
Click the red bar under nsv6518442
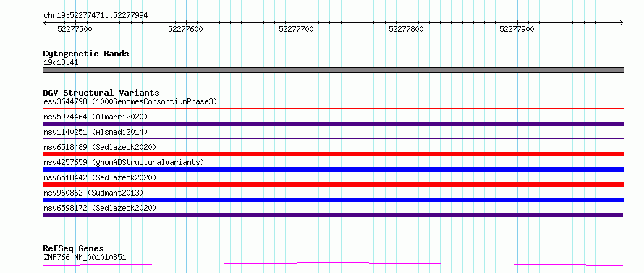coord(333,185)
